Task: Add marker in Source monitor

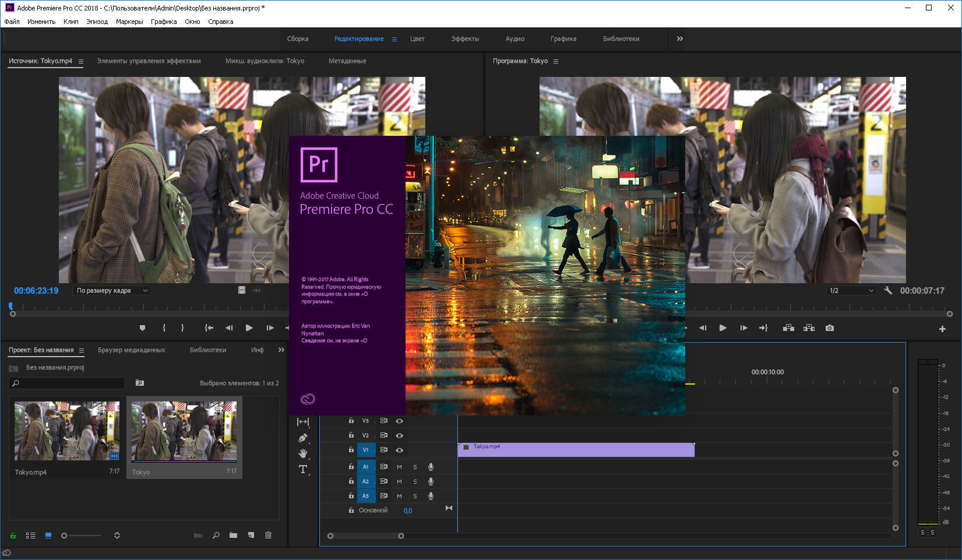Action: (x=142, y=328)
